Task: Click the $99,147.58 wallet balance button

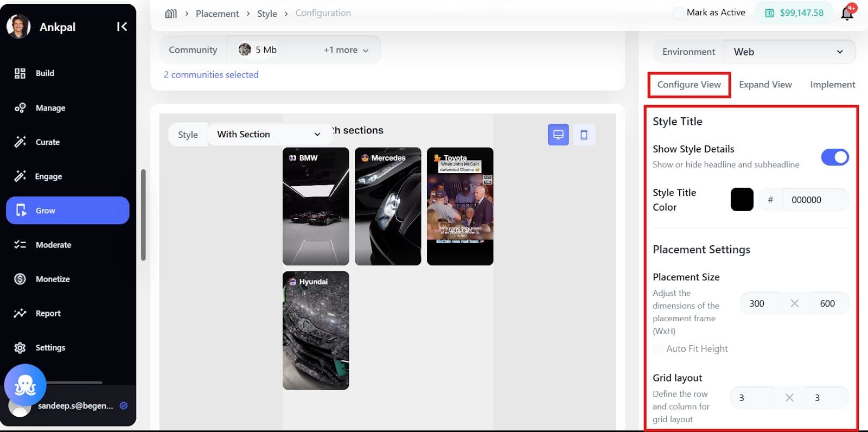Action: pos(794,13)
